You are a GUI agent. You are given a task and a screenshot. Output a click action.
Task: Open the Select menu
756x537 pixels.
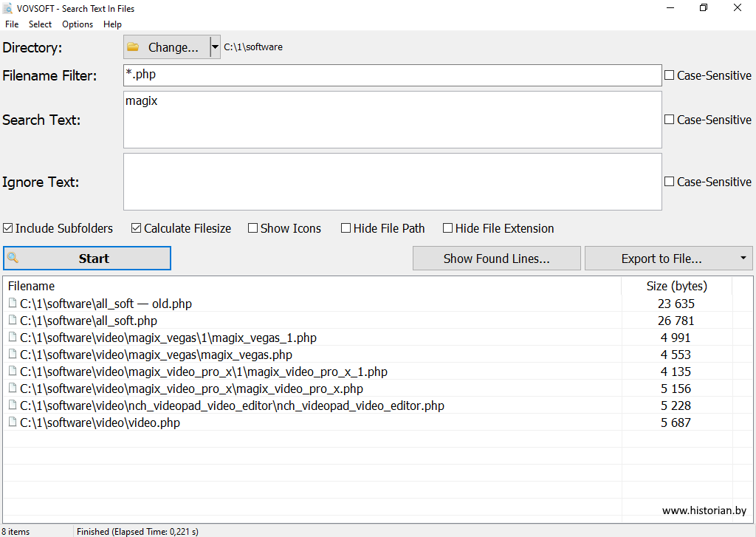[x=40, y=24]
